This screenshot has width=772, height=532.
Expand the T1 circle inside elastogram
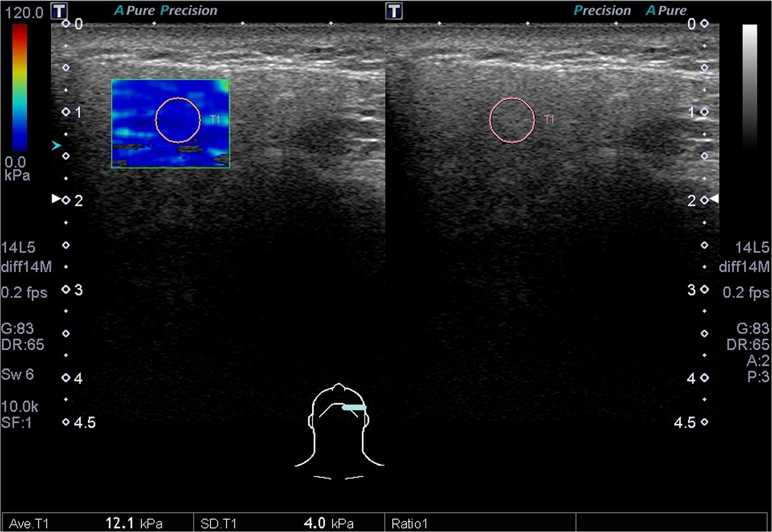click(x=179, y=120)
